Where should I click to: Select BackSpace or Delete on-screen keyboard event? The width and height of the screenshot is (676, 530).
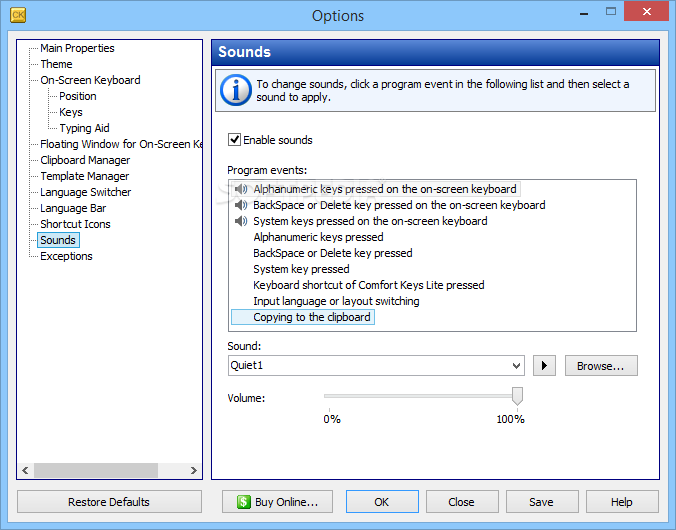(399, 205)
